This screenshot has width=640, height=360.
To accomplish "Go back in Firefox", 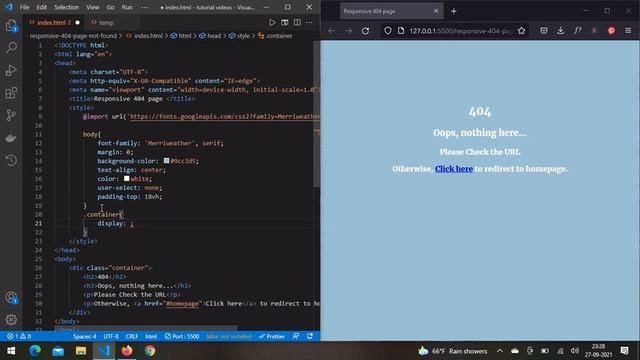I will (331, 31).
